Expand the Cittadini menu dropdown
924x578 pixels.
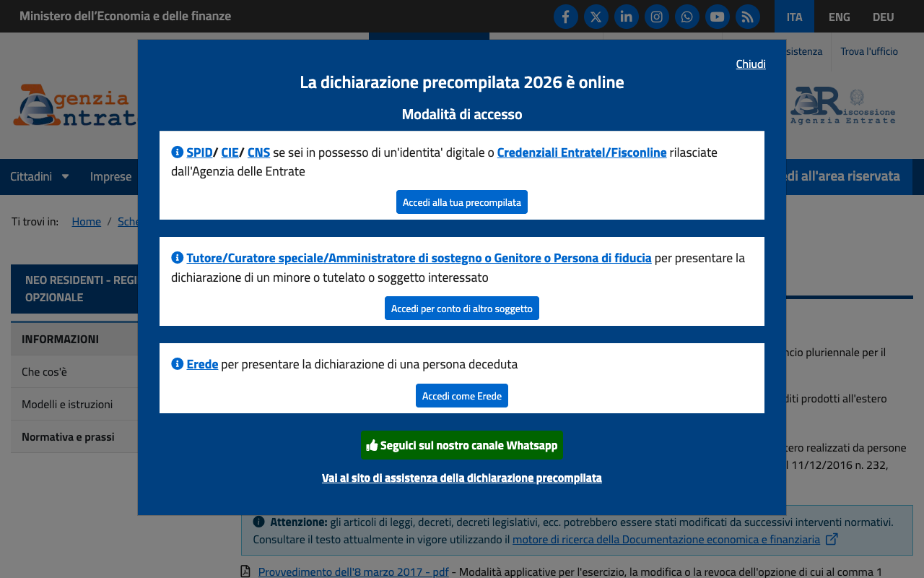(x=40, y=176)
